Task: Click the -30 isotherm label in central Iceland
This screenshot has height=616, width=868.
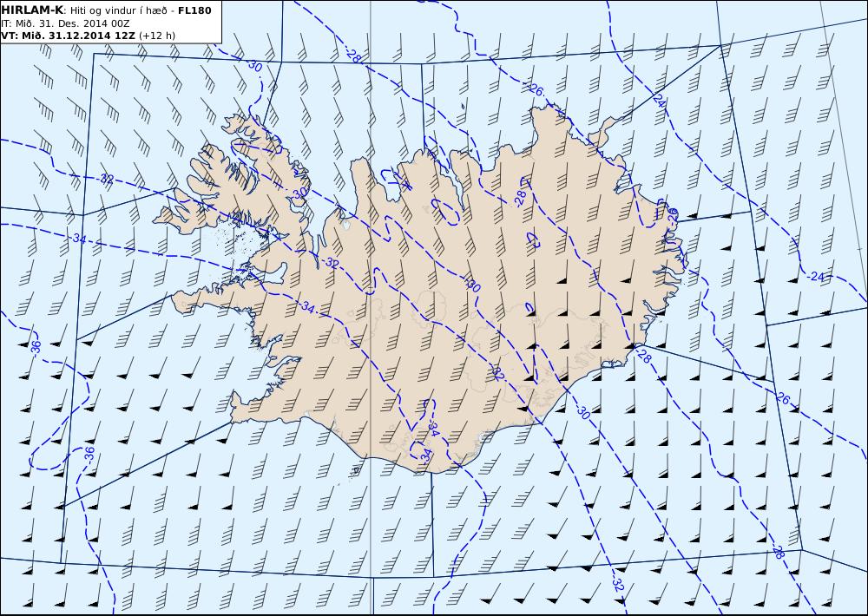Action: 473,285
